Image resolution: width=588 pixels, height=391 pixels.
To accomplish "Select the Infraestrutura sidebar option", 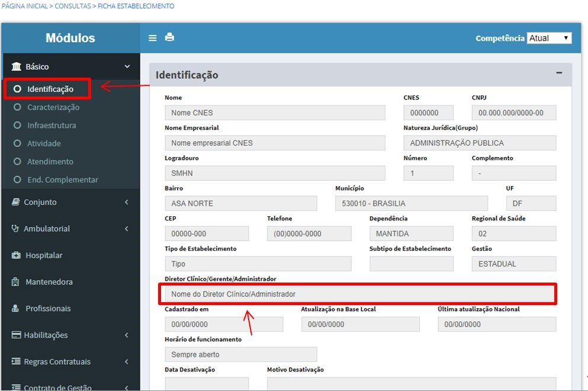I will (x=51, y=126).
